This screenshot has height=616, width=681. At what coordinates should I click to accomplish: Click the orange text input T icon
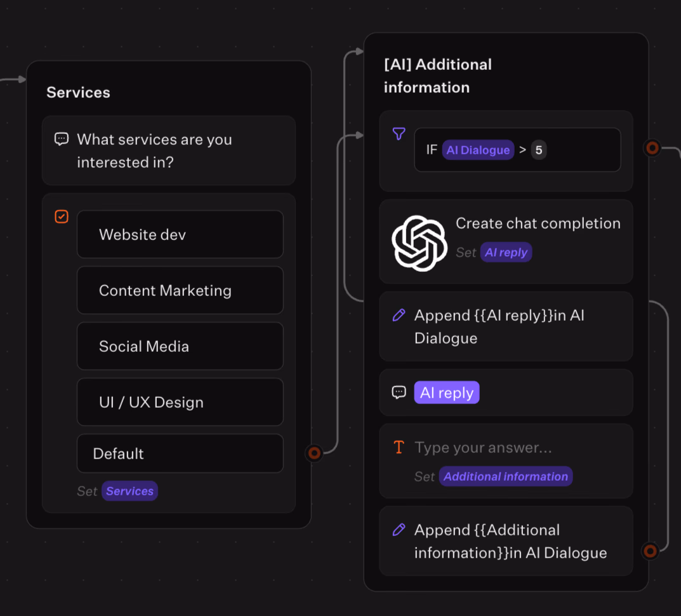399,448
